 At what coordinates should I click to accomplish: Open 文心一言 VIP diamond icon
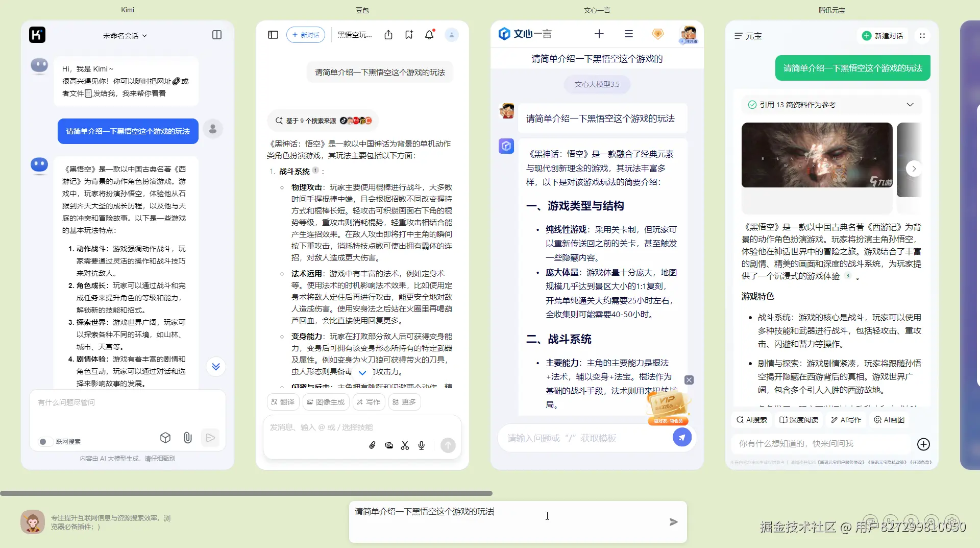(x=658, y=34)
